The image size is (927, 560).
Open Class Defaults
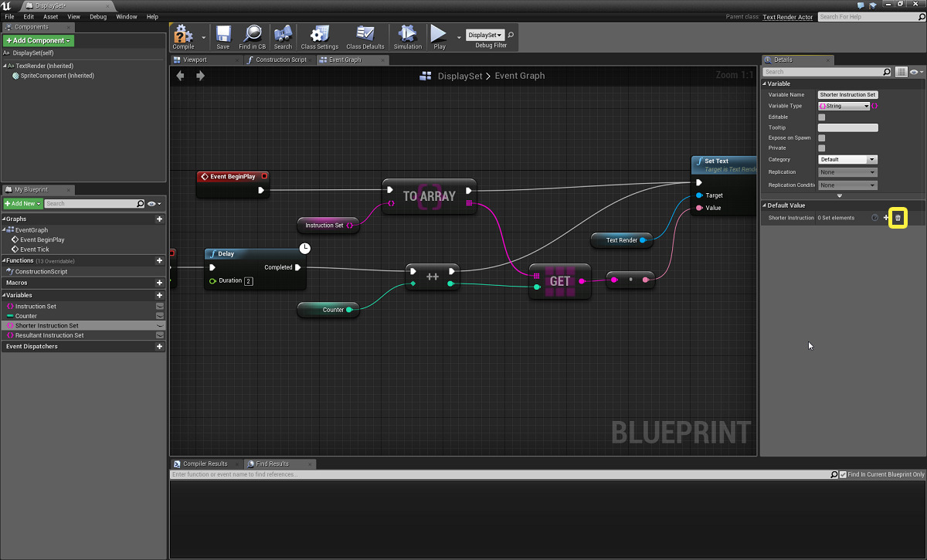(364, 36)
